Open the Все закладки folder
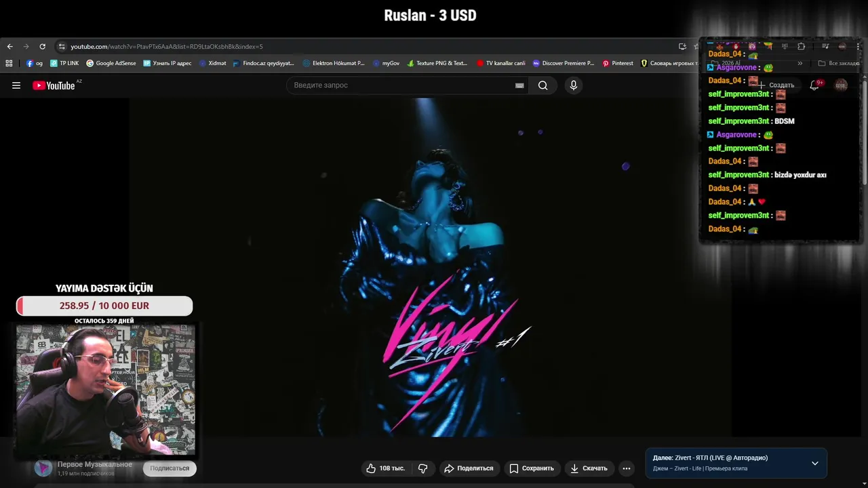Screen dimensions: 868x488 [x=839, y=63]
